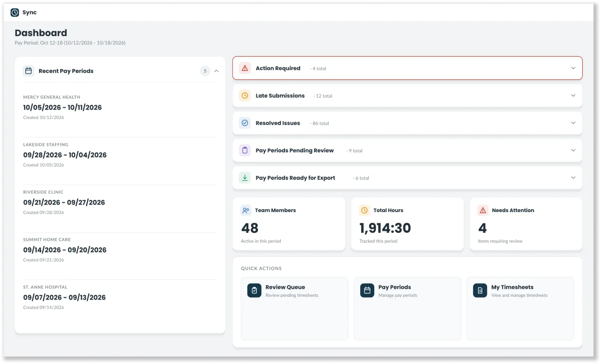Click the Sync clock logo icon
The image size is (601, 364).
[15, 13]
